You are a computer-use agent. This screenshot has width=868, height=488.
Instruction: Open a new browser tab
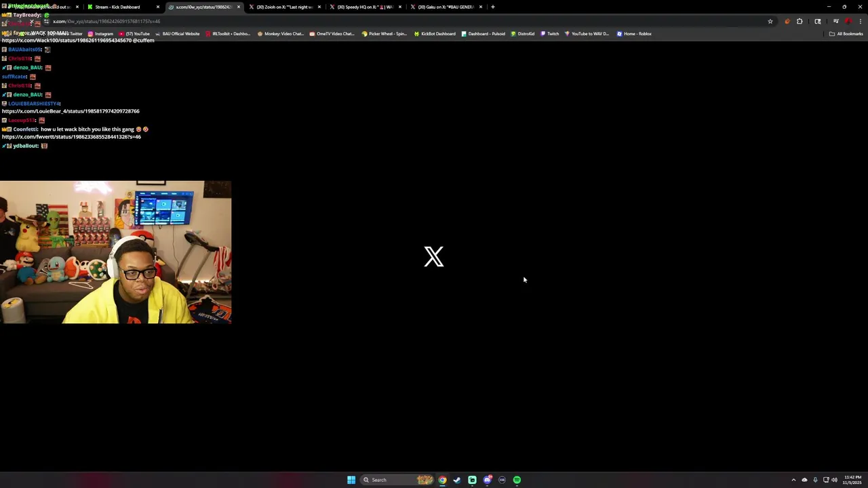coord(493,7)
